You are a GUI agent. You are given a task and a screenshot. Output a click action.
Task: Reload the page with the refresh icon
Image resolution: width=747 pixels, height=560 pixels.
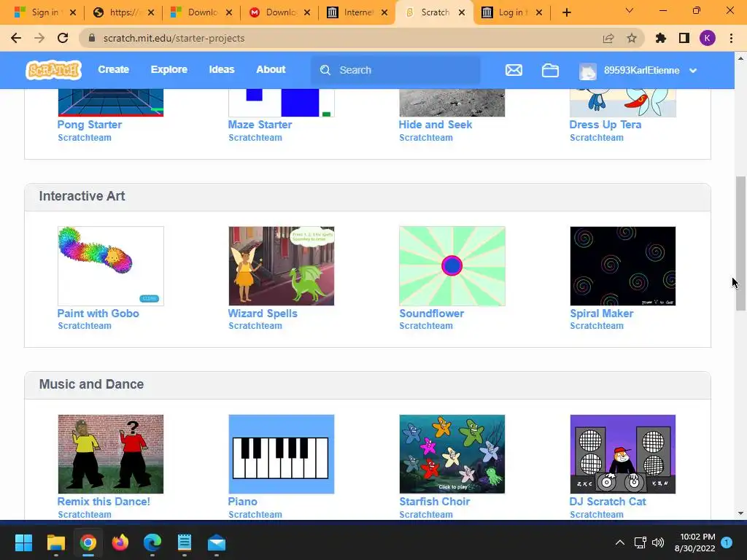pos(63,38)
